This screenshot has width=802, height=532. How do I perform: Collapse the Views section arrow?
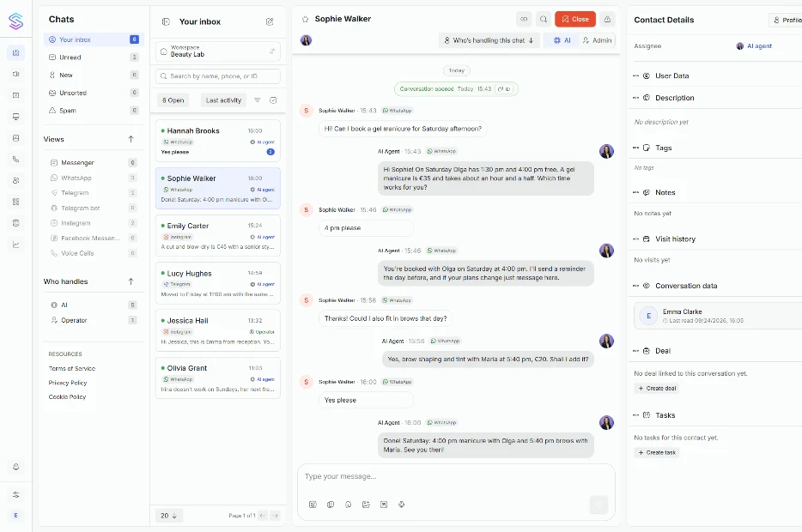pos(131,139)
